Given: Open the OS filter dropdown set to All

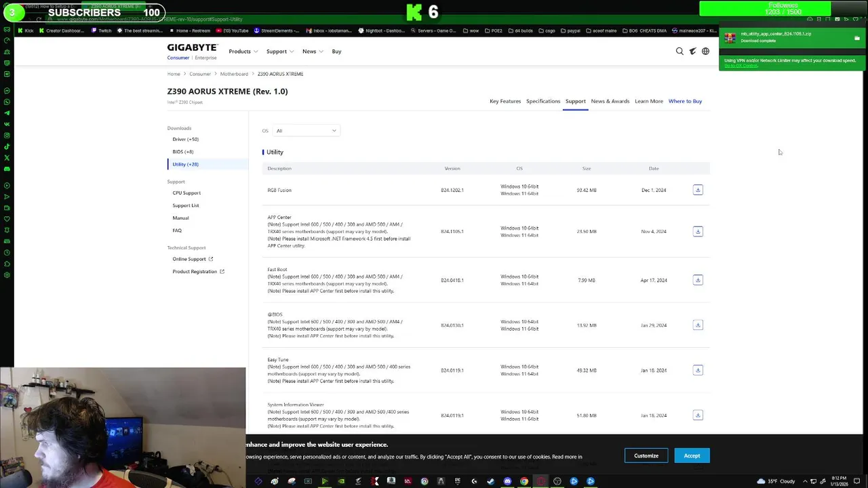Looking at the screenshot, I should coord(305,131).
